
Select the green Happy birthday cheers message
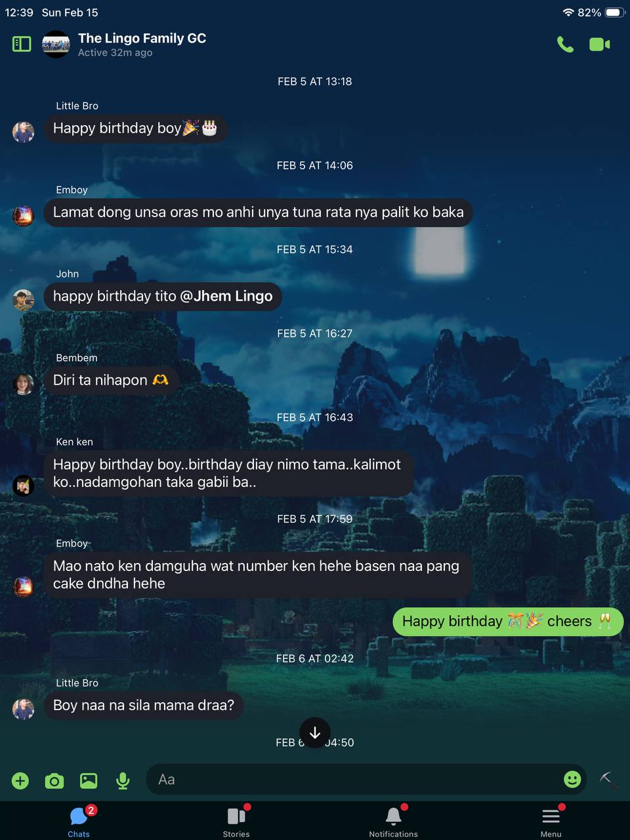(x=508, y=621)
